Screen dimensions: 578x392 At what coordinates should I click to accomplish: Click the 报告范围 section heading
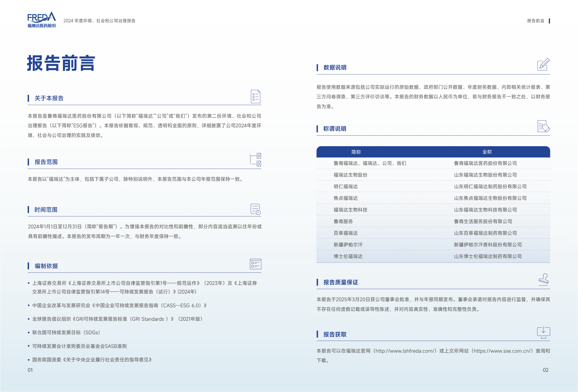[x=46, y=162]
